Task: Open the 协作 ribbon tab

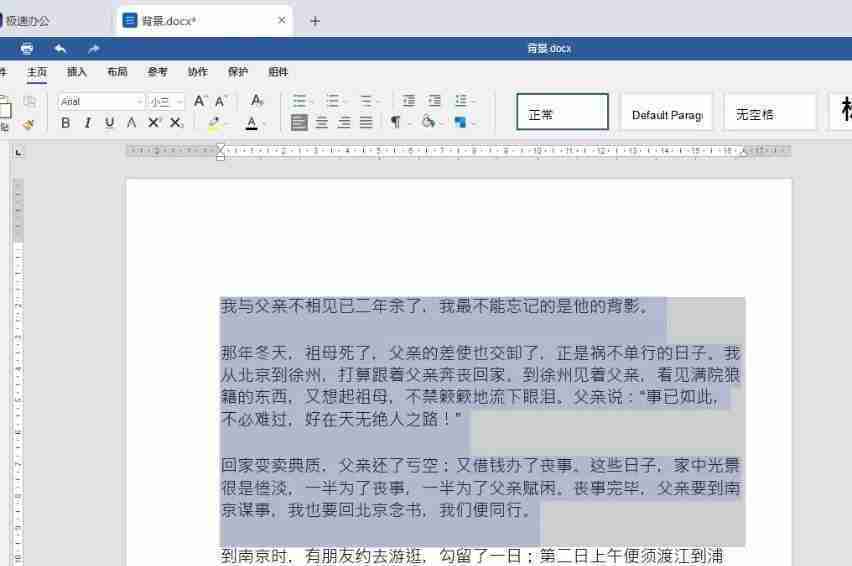Action: point(197,72)
